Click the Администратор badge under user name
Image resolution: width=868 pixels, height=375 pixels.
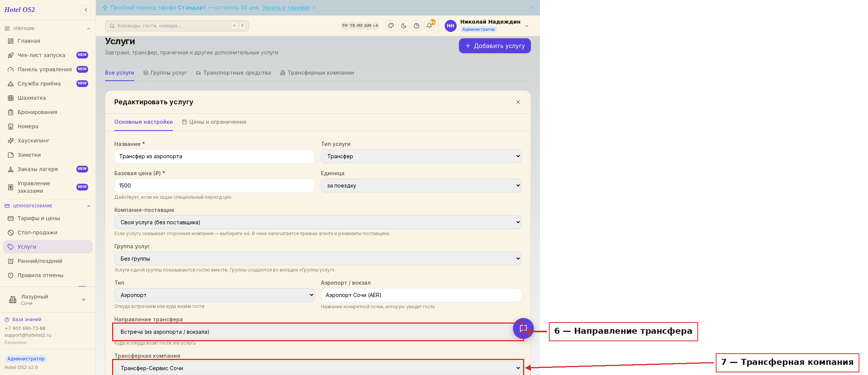coord(478,29)
